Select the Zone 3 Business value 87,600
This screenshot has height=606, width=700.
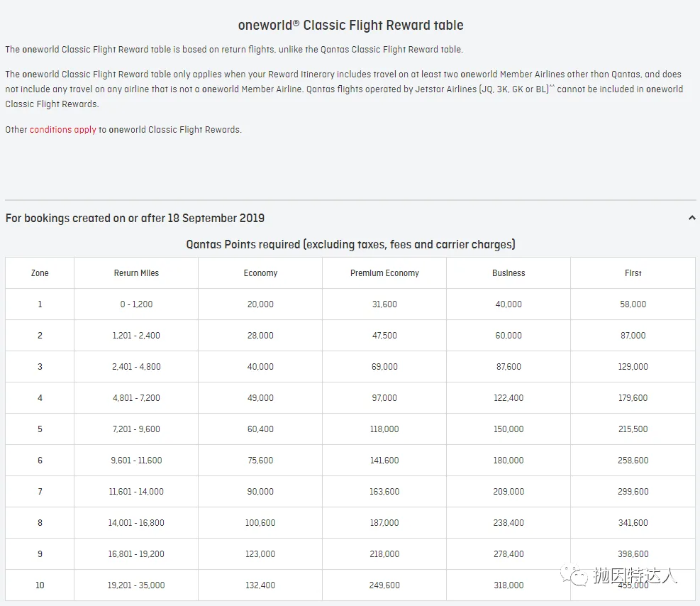point(509,367)
